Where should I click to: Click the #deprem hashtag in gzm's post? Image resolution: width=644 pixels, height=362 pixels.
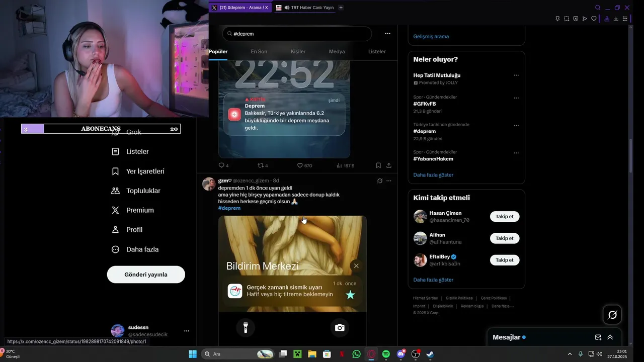click(229, 208)
